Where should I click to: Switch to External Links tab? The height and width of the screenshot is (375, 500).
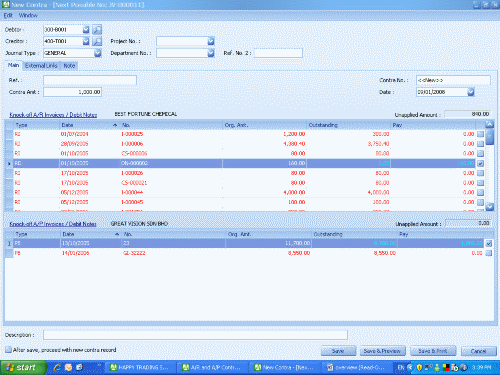click(x=41, y=66)
